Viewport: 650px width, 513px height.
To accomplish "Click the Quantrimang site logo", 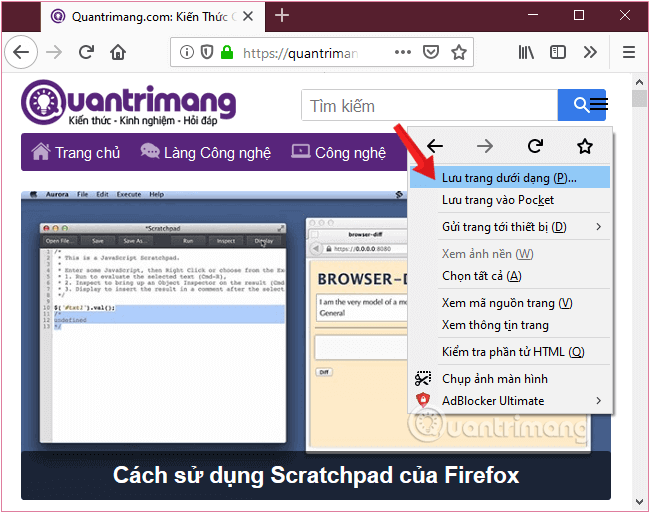I will pyautogui.click(x=129, y=102).
